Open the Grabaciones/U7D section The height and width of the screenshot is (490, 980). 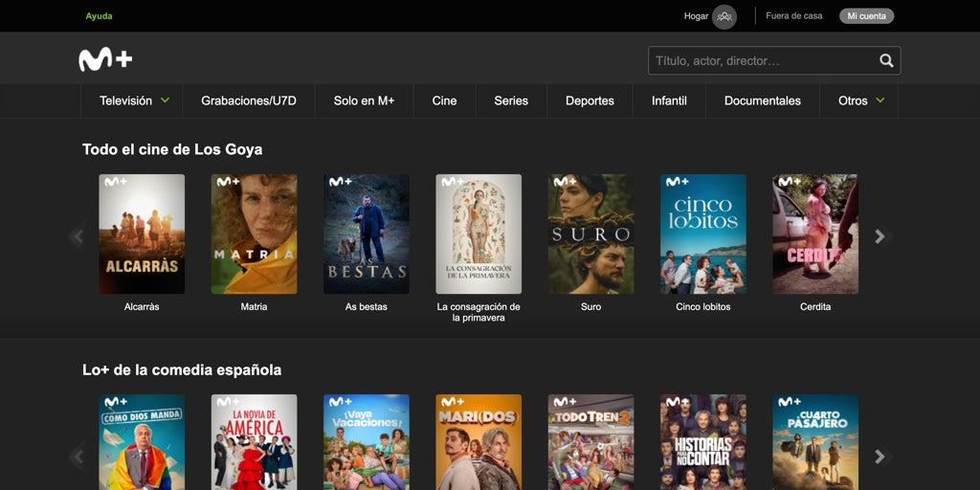coord(249,100)
